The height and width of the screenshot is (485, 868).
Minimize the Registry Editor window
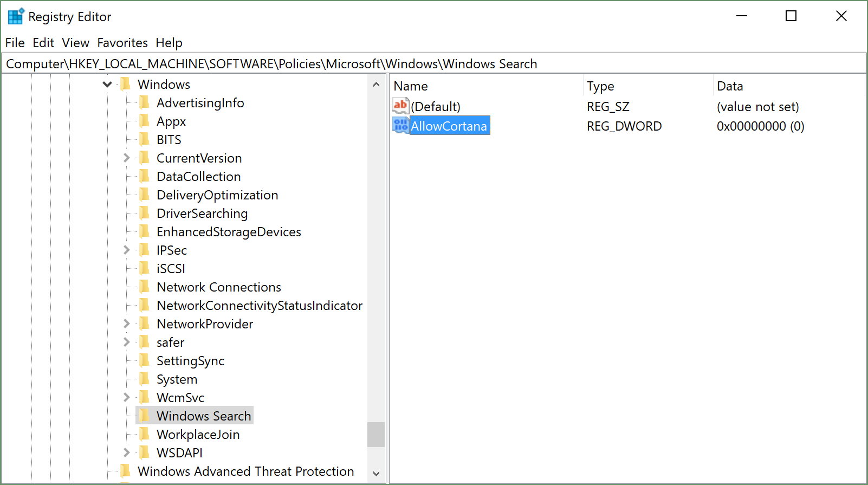[742, 16]
